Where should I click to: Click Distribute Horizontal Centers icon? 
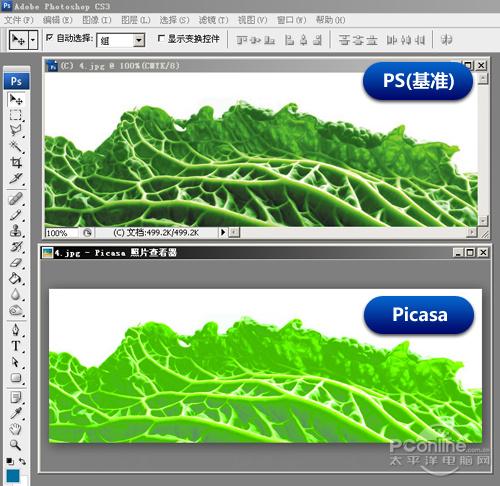405,40
